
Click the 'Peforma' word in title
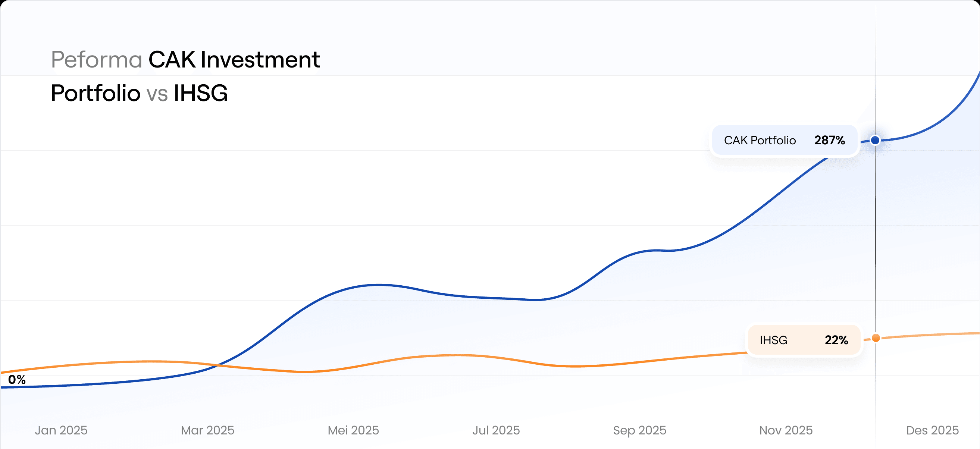tap(97, 60)
